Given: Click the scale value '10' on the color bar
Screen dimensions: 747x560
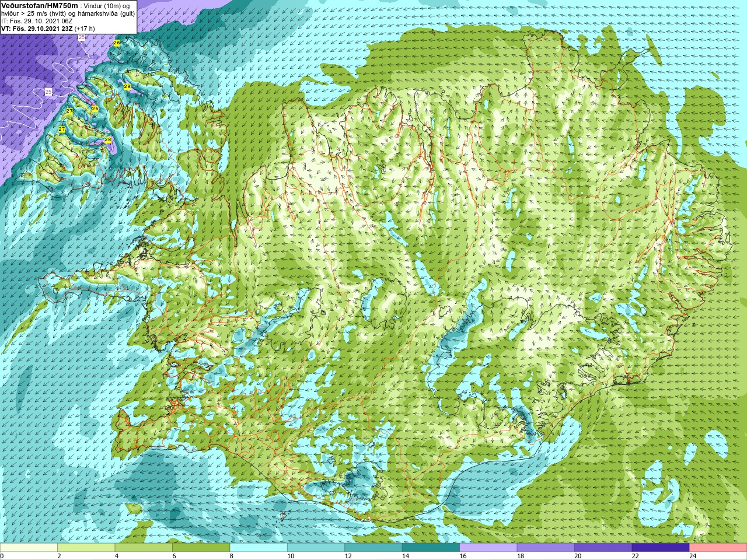Looking at the screenshot, I should point(291,556).
